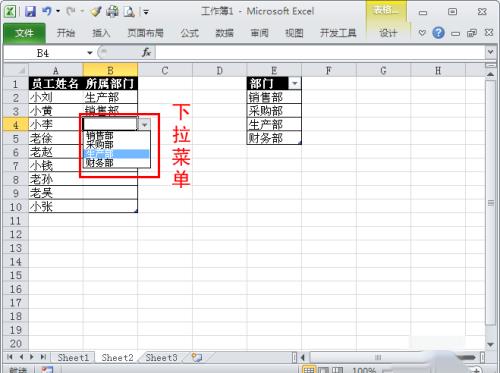
Task: Open the dropdown arrow in cell B4
Action: [x=144, y=124]
